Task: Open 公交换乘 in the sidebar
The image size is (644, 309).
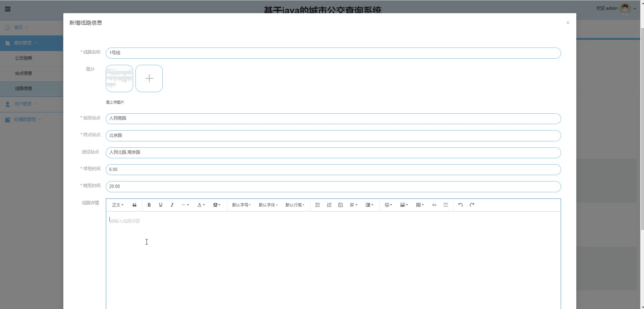Action: (x=31, y=58)
